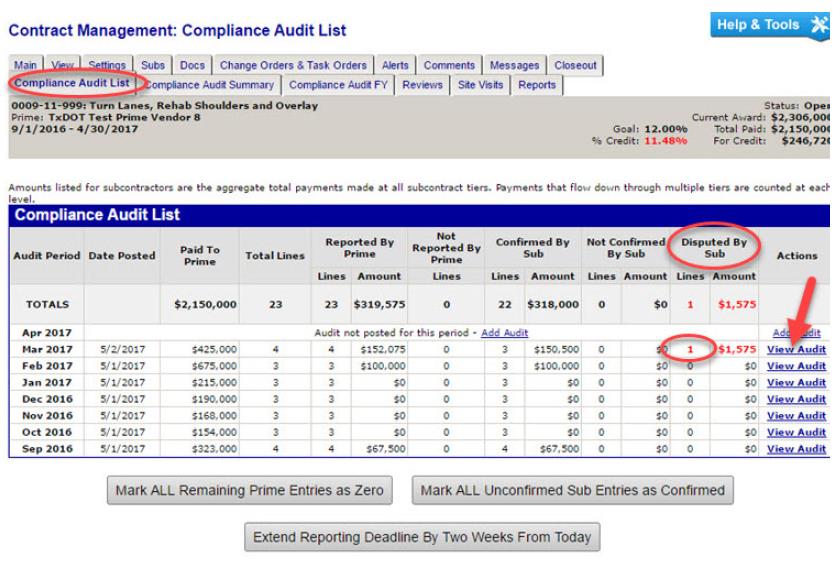Switch to the Site Visits tab
Image resolution: width=835 pixels, height=561 pixels.
coord(481,85)
